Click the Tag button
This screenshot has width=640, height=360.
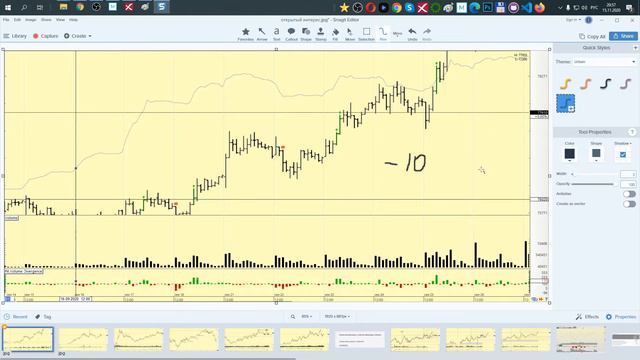[x=43, y=317]
